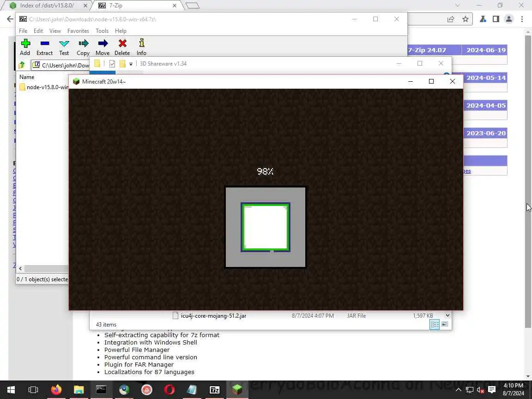
Task: Run Test on archive in 7-Zip
Action: pos(64,47)
